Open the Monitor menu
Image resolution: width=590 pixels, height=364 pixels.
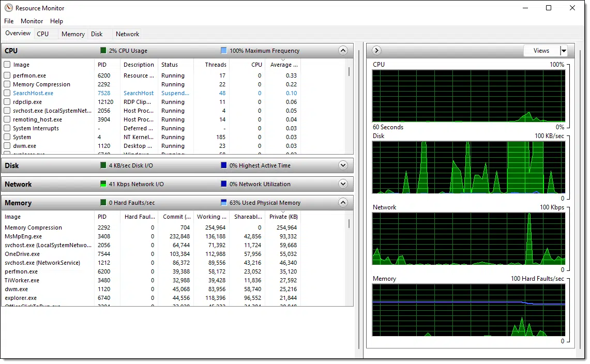(32, 21)
